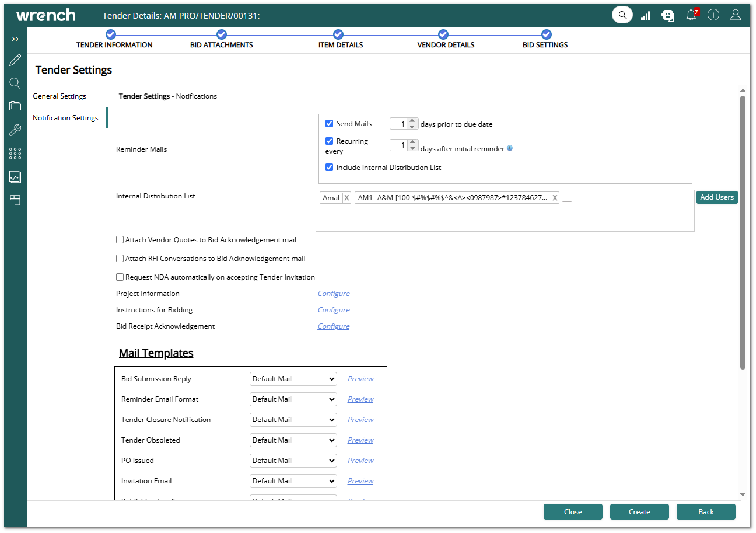Enable Attach Vendor Quotes to Bid Acknowledgement
This screenshot has width=756, height=533.
tap(120, 240)
